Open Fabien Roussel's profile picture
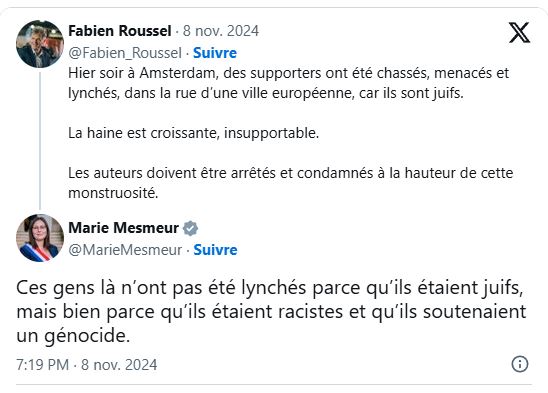 [40, 44]
